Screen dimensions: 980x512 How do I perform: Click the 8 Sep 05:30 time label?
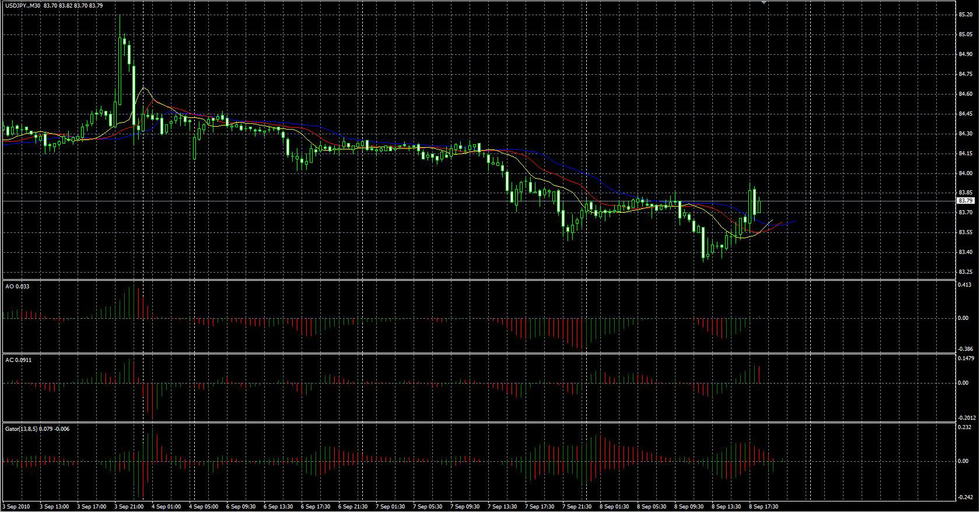tap(651, 507)
